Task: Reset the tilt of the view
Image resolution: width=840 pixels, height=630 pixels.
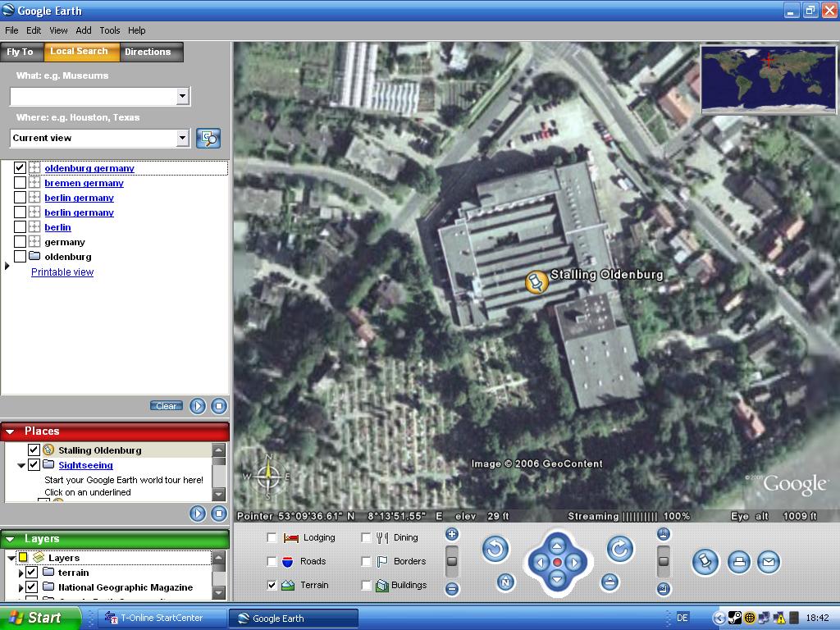Action: coord(609,582)
